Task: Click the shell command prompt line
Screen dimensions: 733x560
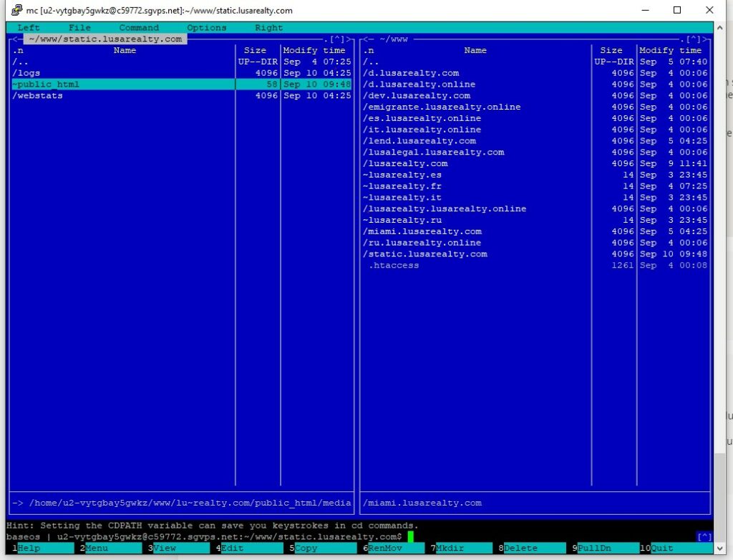Action: (351, 536)
